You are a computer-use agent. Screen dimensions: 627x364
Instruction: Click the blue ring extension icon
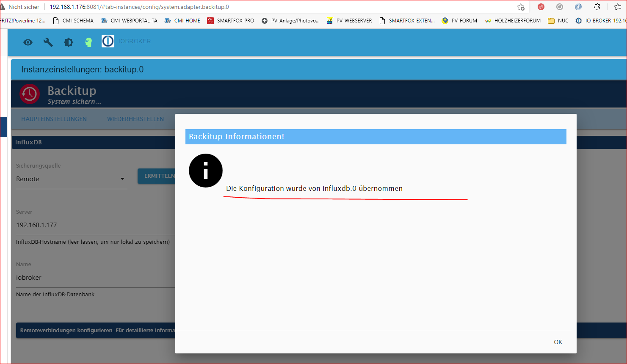(578, 7)
